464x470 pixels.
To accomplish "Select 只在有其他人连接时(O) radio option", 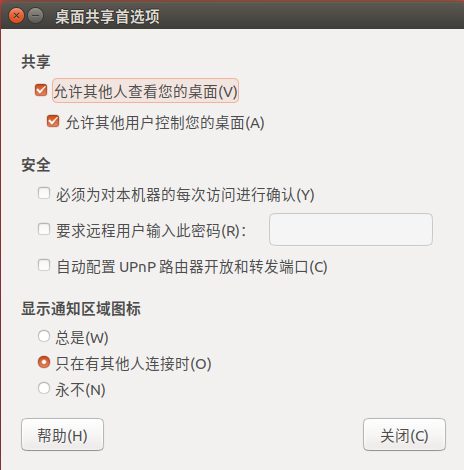I will tap(44, 362).
